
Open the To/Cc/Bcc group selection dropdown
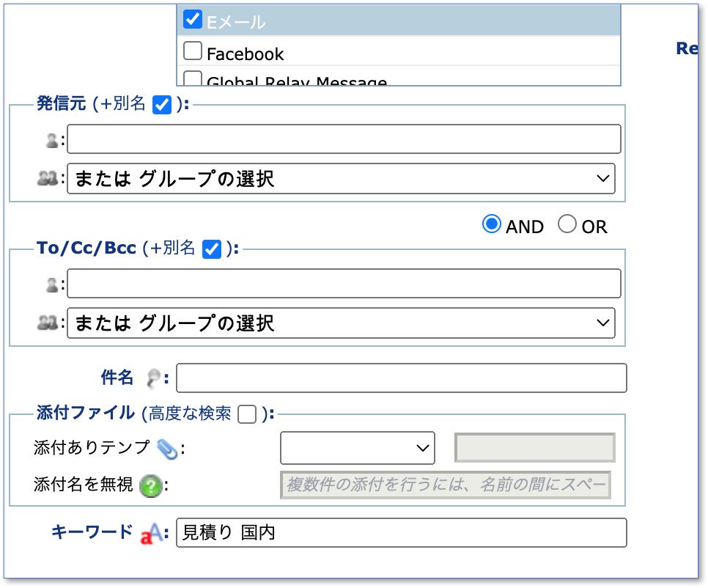point(341,323)
